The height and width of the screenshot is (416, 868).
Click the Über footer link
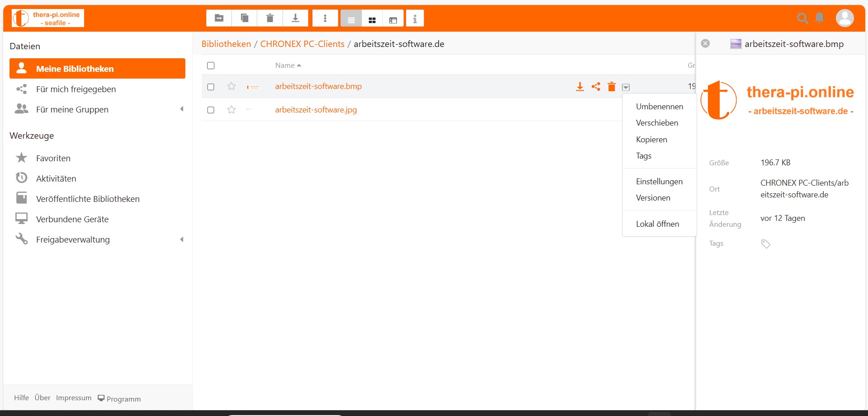(x=42, y=398)
